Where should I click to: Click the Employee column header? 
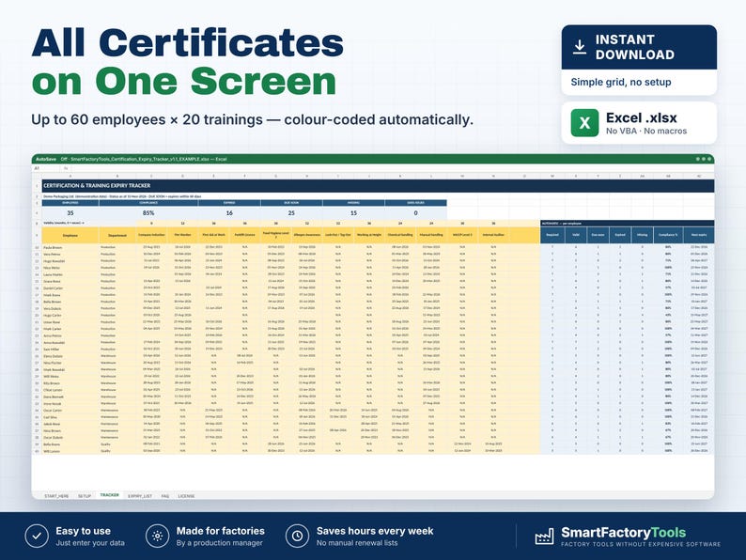[x=70, y=235]
